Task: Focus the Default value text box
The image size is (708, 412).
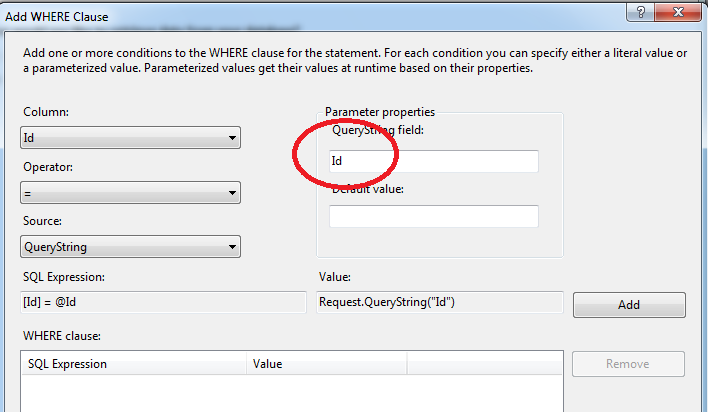Action: [434, 216]
